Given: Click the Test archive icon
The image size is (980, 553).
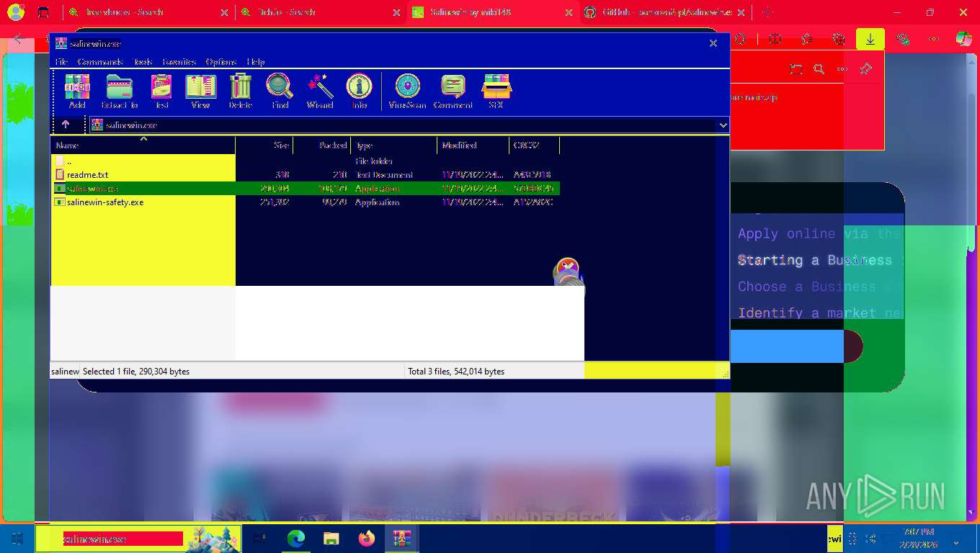Looking at the screenshot, I should coord(161,91).
